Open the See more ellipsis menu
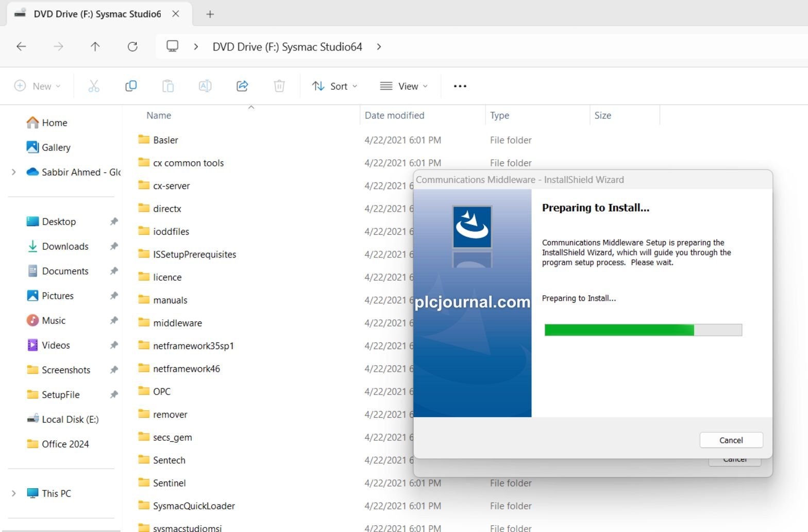Screen dimensions: 808x532 click(460, 86)
